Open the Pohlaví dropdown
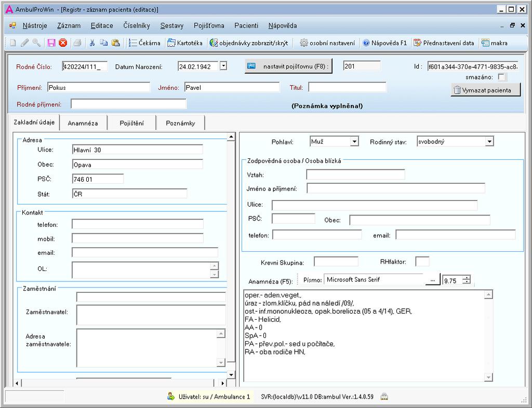This screenshot has height=408, width=532. pyautogui.click(x=354, y=141)
